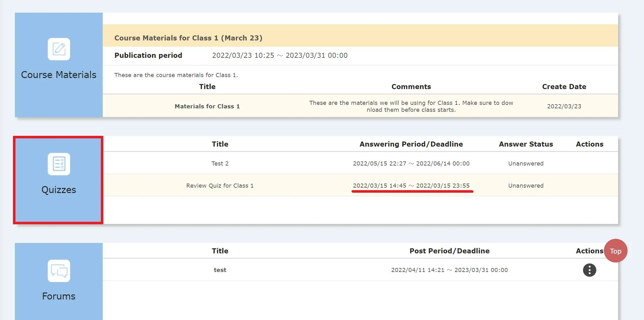Select the Course Materials section label

coord(59,75)
